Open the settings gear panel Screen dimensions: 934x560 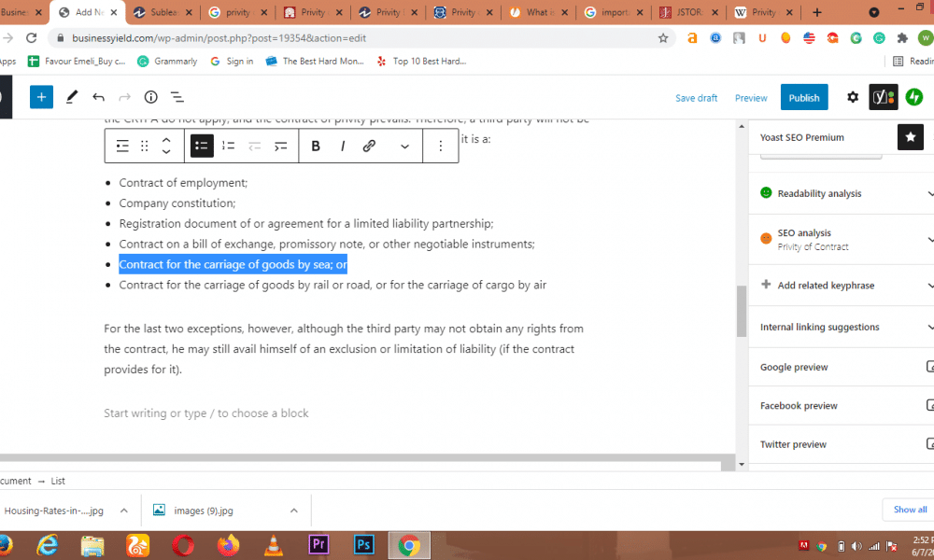pyautogui.click(x=852, y=97)
